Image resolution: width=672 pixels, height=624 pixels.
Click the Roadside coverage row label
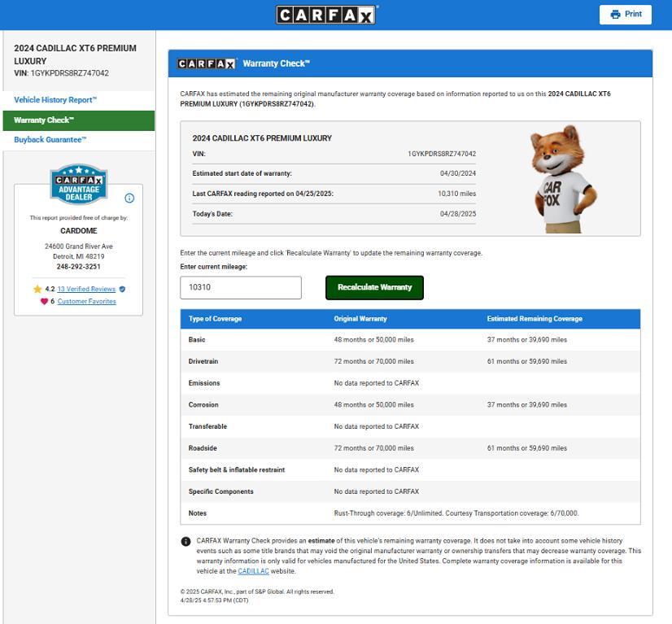(203, 448)
